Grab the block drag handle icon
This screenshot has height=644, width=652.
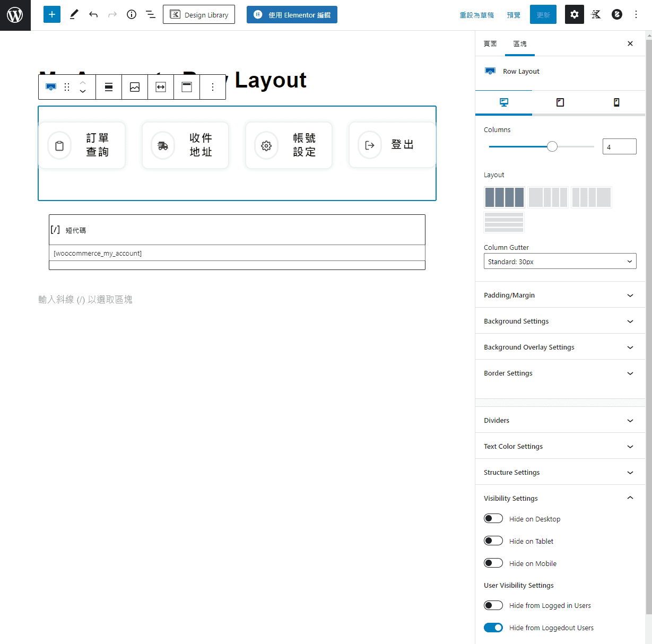pos(67,87)
